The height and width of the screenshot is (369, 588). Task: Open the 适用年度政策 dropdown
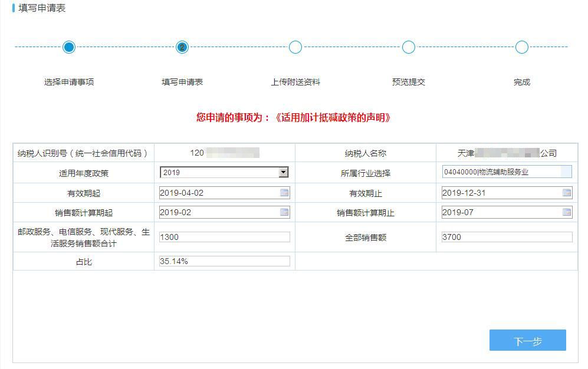pos(223,172)
